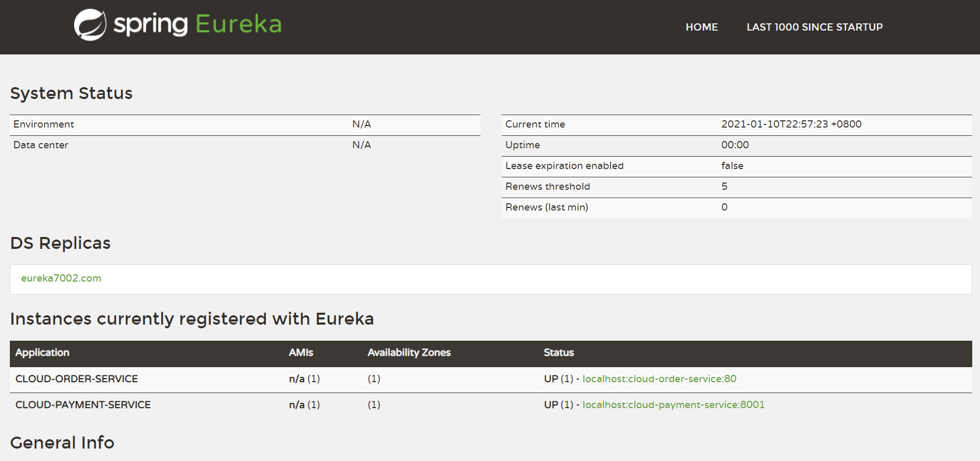Click the Environment row label
980x461 pixels.
click(44, 124)
